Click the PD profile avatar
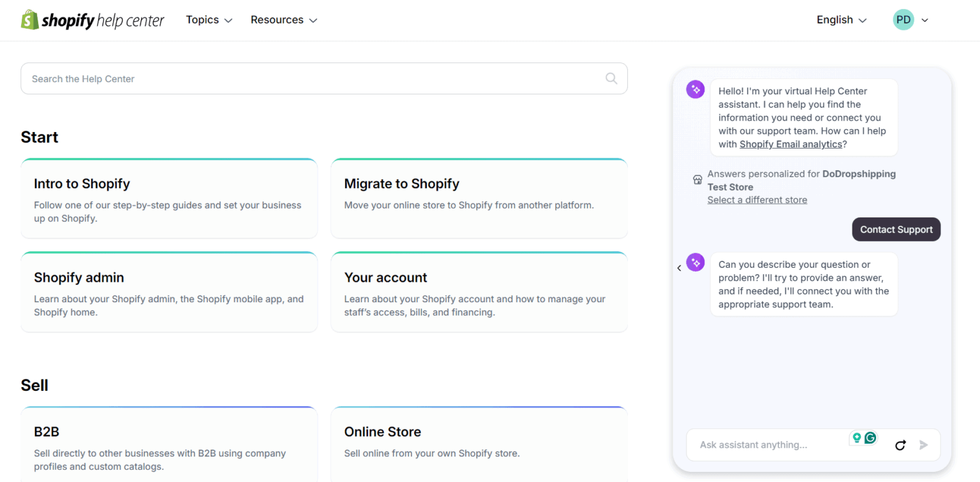The width and height of the screenshot is (980, 482). (x=903, y=20)
